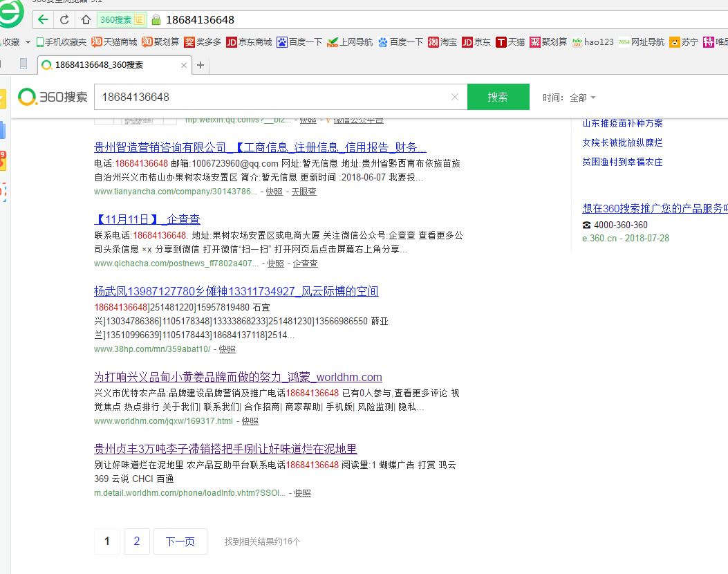728x574 pixels.
Task: Open the 360搜索 logo homepage
Action: click(53, 97)
